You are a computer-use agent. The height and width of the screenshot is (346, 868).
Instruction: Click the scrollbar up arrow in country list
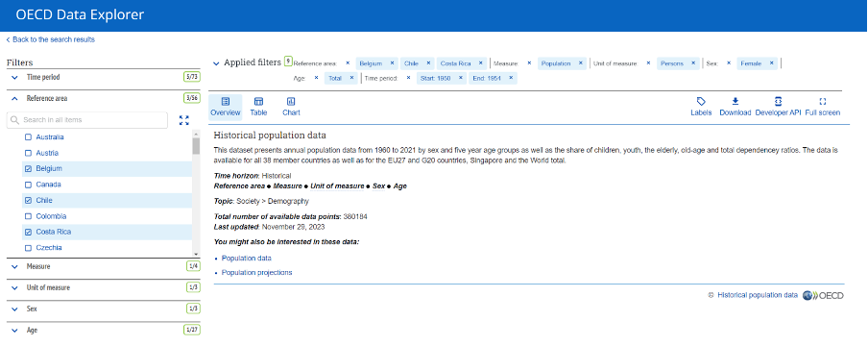[196, 134]
